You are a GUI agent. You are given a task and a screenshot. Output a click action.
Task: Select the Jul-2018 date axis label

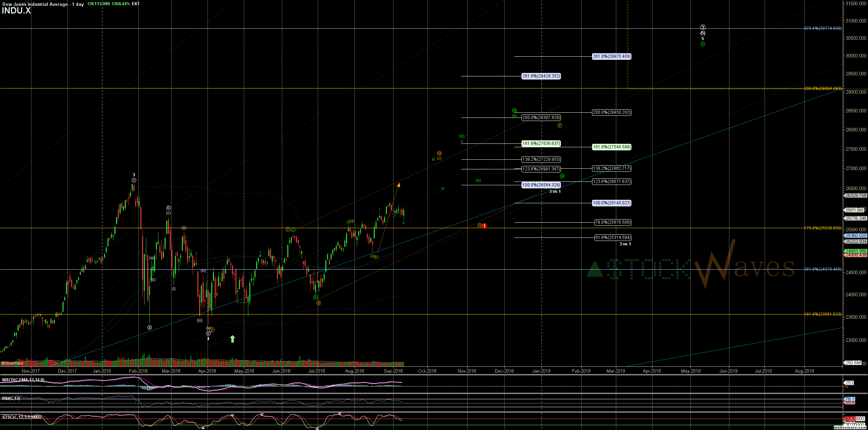316,371
